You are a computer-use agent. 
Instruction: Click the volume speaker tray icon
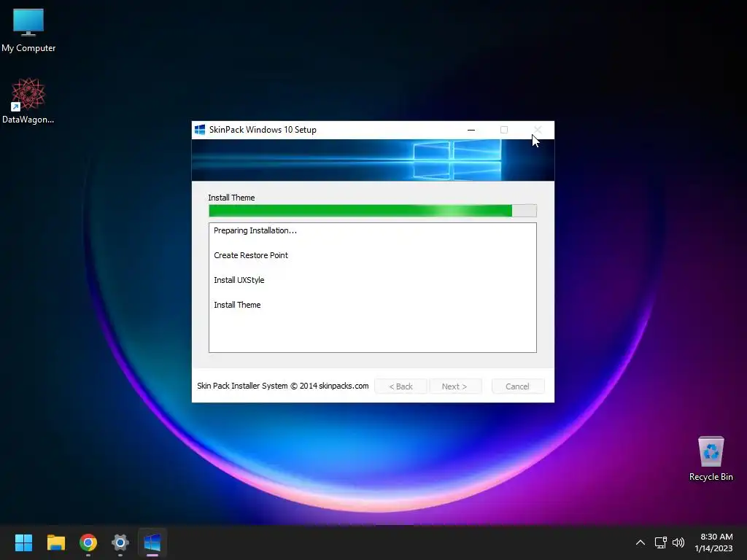(678, 542)
